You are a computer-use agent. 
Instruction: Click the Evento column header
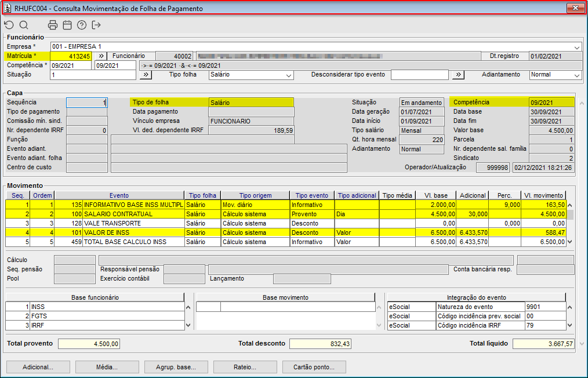[x=119, y=196]
